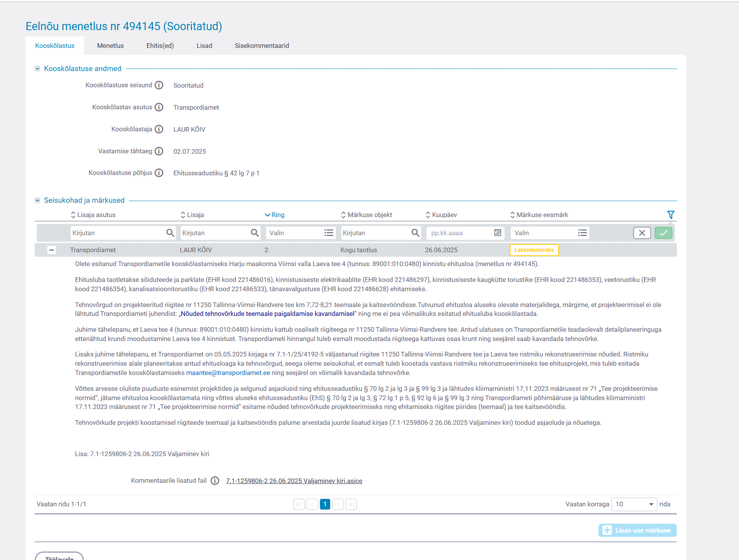The image size is (739, 560).
Task: Switch to the Kooskõlastus tab
Action: [55, 46]
